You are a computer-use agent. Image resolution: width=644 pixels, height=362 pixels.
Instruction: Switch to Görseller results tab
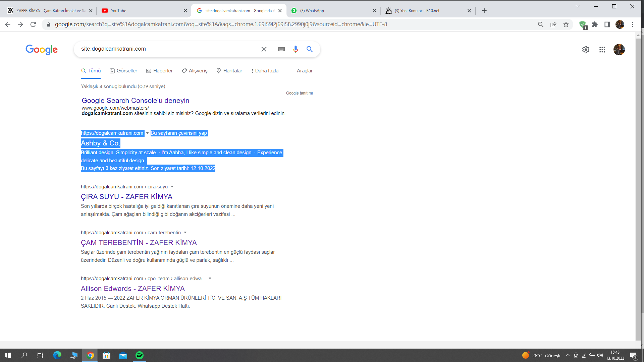point(123,71)
